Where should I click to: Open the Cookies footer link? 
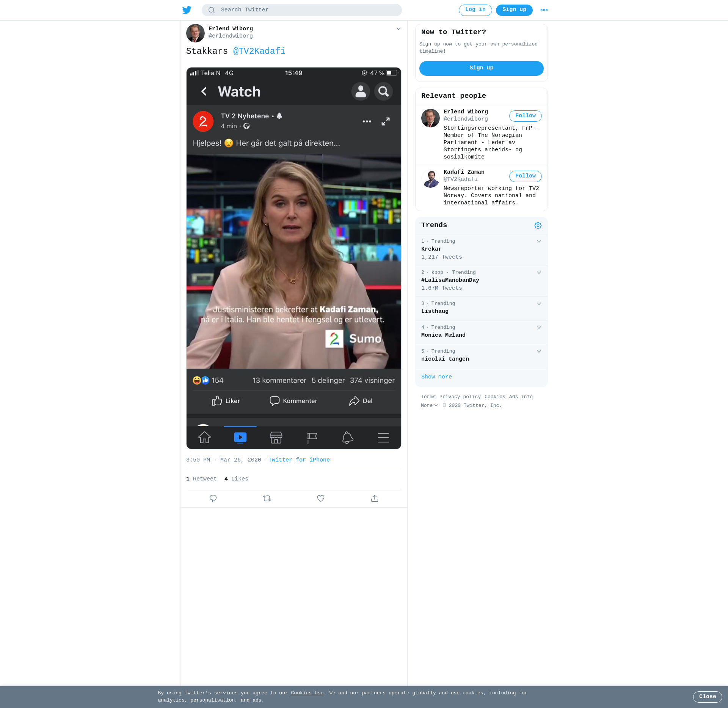(495, 397)
